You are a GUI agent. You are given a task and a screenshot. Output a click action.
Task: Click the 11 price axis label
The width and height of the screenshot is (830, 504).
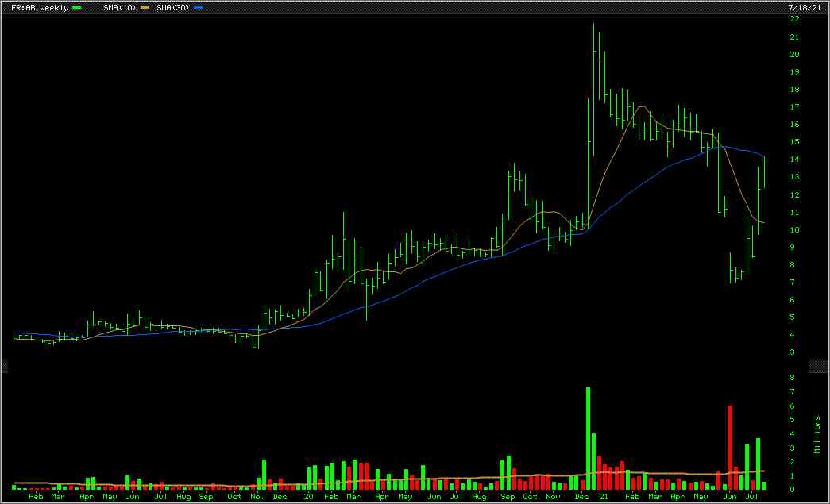click(794, 213)
